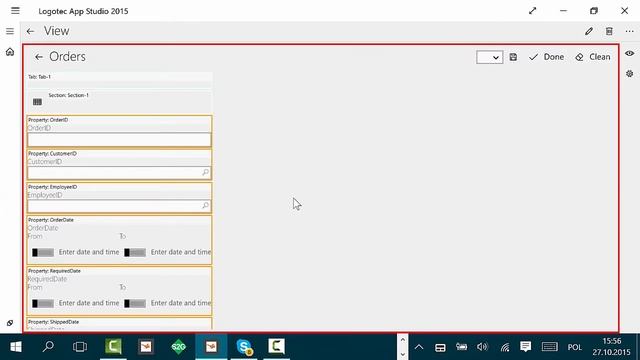This screenshot has height=360, width=640.
Task: Go to Home in the left sidebar
Action: click(10, 52)
